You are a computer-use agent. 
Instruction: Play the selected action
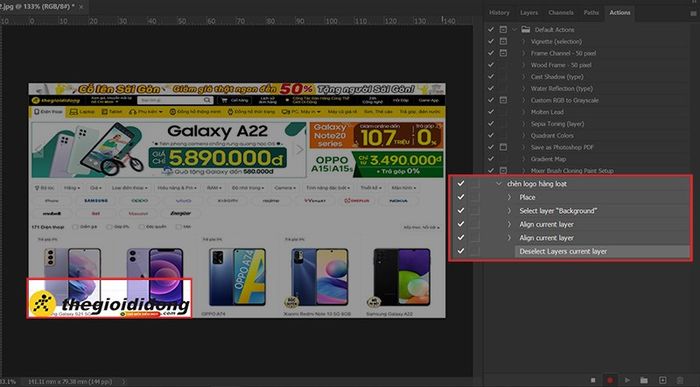(x=627, y=380)
